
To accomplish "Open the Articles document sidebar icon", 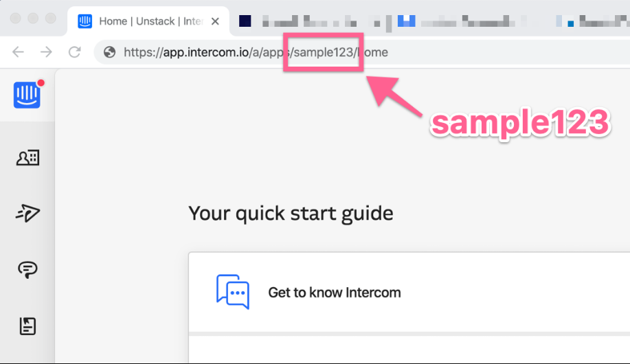I will pos(27,326).
